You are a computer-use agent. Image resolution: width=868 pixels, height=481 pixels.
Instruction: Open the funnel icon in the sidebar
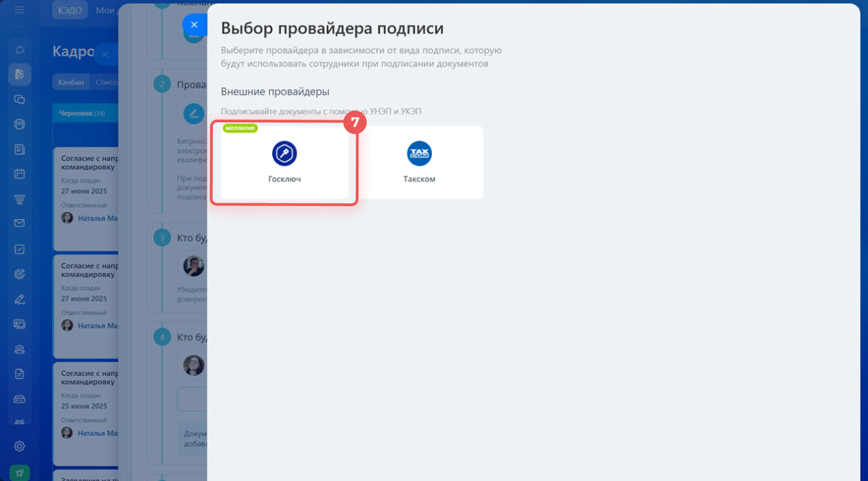click(x=19, y=199)
